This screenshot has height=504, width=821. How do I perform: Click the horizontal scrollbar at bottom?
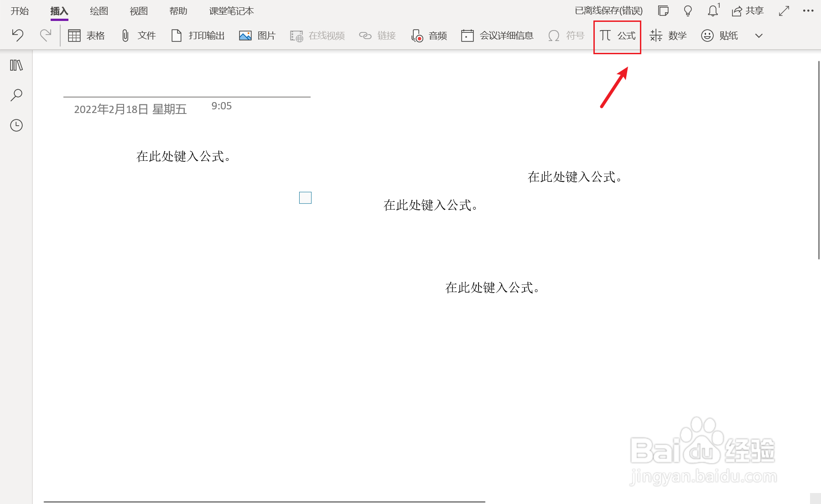click(x=265, y=502)
